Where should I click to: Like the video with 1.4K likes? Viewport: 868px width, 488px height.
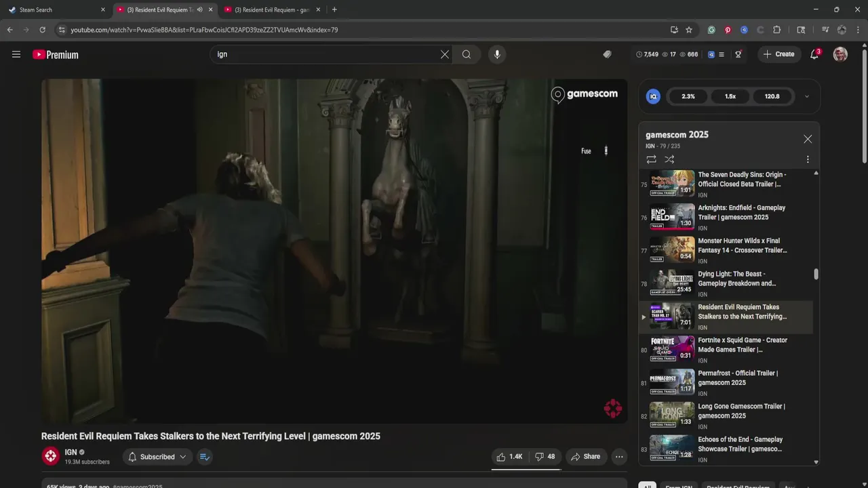509,457
